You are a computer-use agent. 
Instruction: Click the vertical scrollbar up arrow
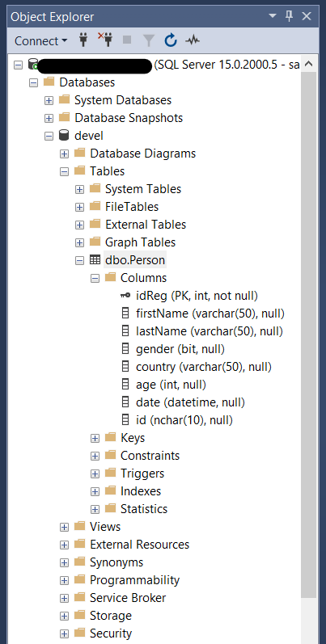(x=309, y=64)
